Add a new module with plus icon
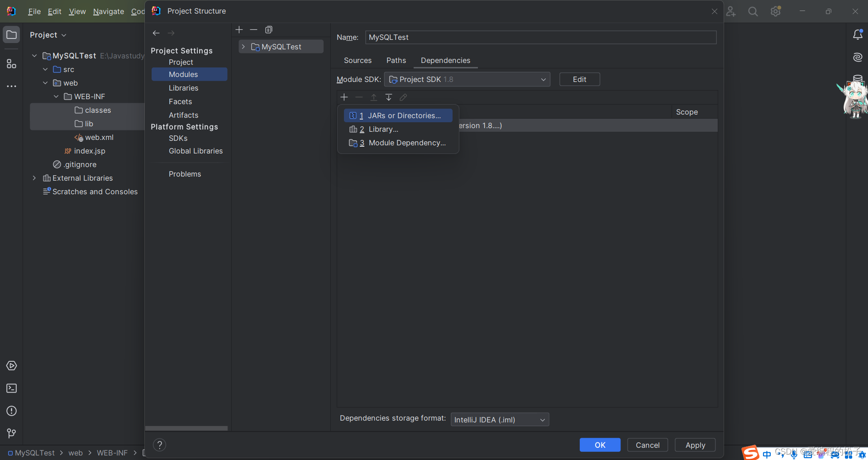This screenshot has width=868, height=460. (239, 30)
